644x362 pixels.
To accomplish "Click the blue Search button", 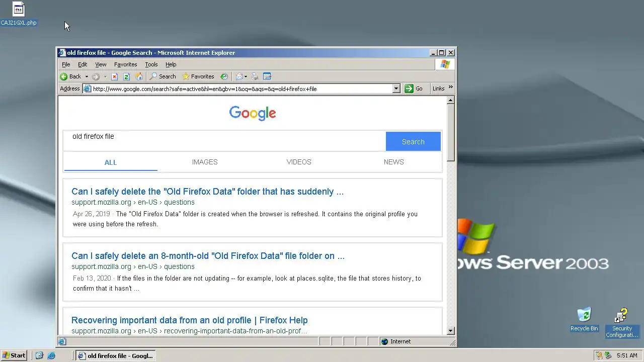I will [413, 142].
